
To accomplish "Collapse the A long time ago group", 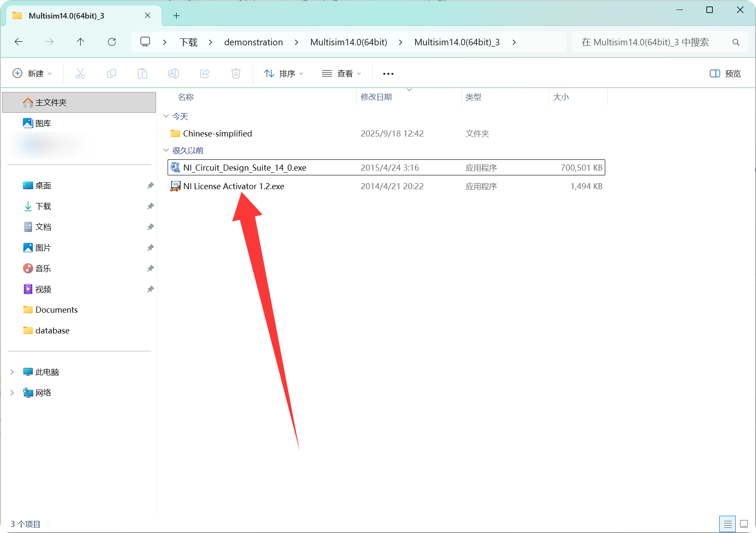I will (166, 150).
